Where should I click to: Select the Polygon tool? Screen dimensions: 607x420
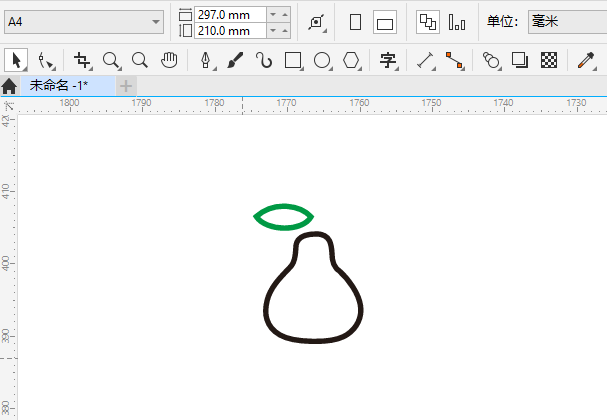pos(352,61)
